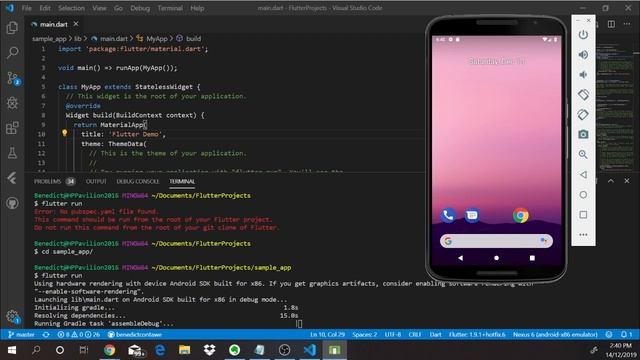Open editor More Actions menu
The width and height of the screenshot is (640, 360).
tap(627, 24)
